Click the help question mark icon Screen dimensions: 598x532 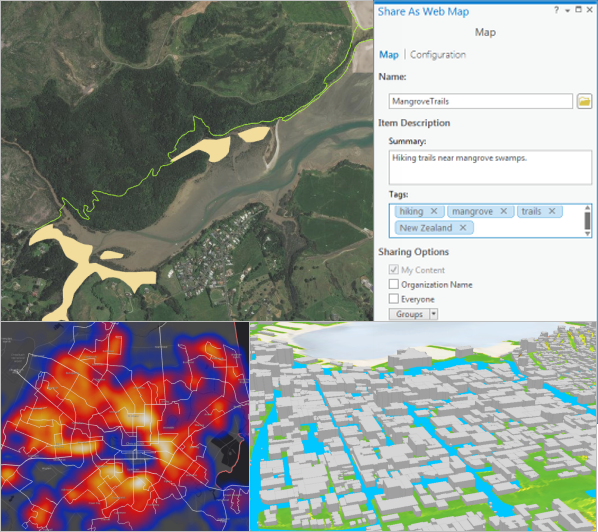(x=556, y=10)
